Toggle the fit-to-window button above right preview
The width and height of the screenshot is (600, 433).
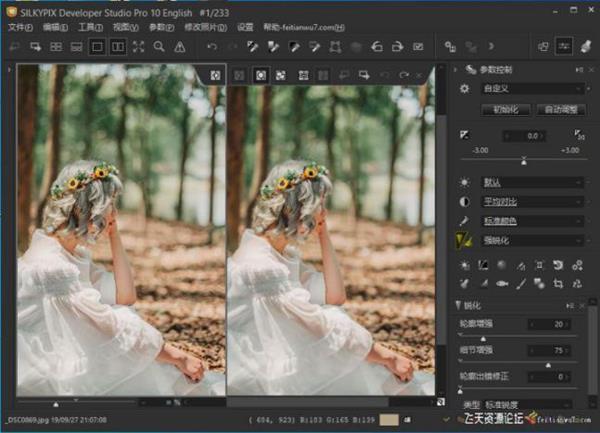(x=260, y=74)
